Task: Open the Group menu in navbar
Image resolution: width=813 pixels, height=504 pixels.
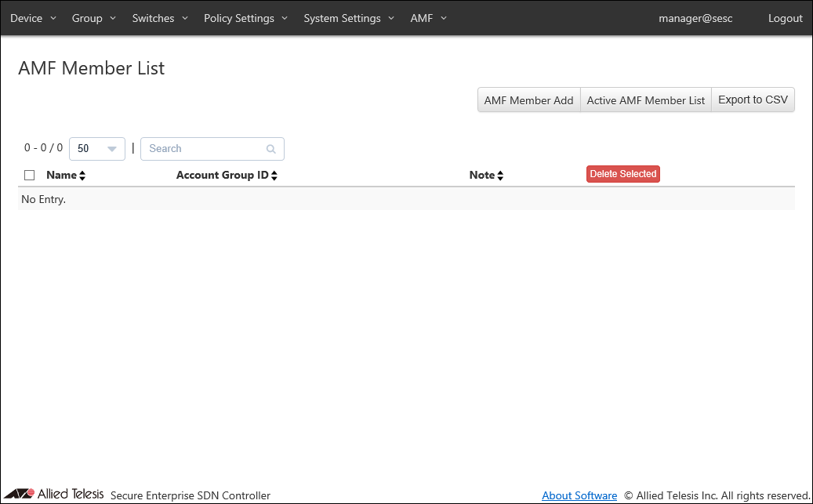Action: pyautogui.click(x=93, y=18)
